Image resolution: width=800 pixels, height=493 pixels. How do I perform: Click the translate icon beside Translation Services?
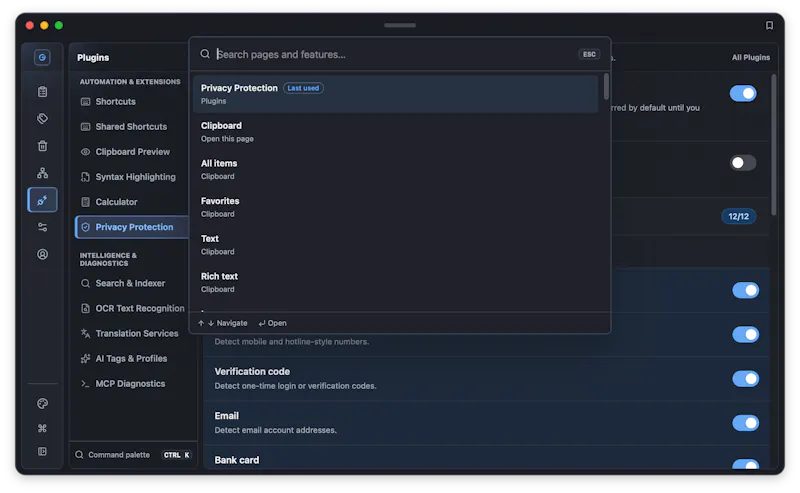[85, 333]
